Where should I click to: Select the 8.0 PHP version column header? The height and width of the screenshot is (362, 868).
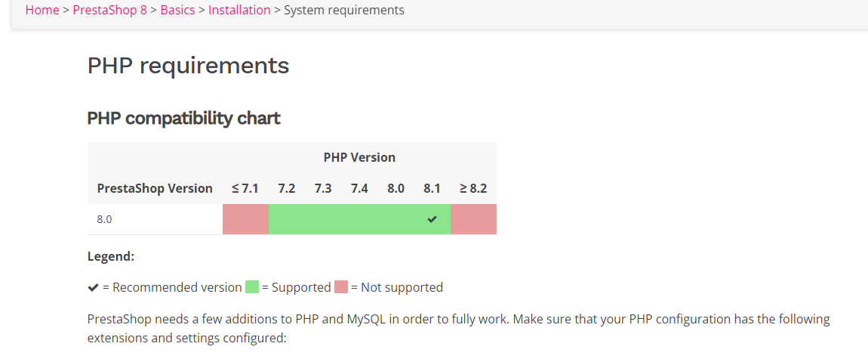pos(396,188)
